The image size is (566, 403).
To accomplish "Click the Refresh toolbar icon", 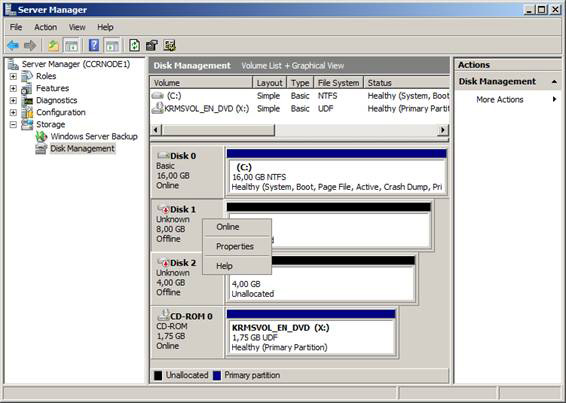I will (135, 46).
